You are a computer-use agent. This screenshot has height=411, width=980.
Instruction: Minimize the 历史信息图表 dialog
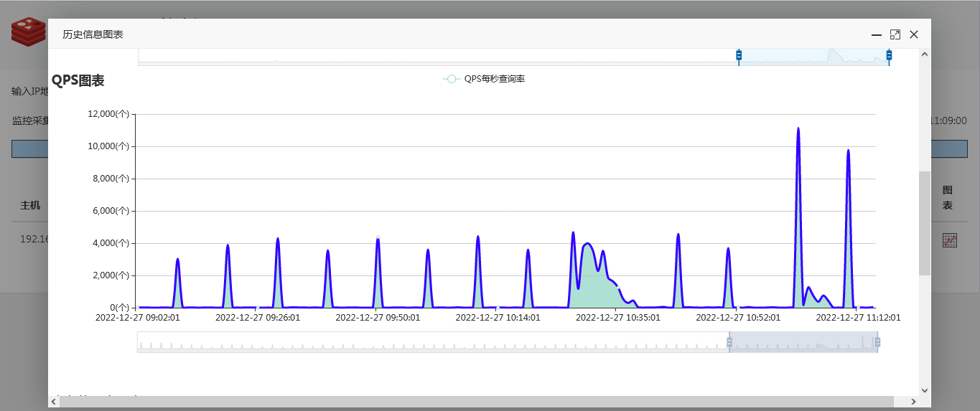(876, 34)
